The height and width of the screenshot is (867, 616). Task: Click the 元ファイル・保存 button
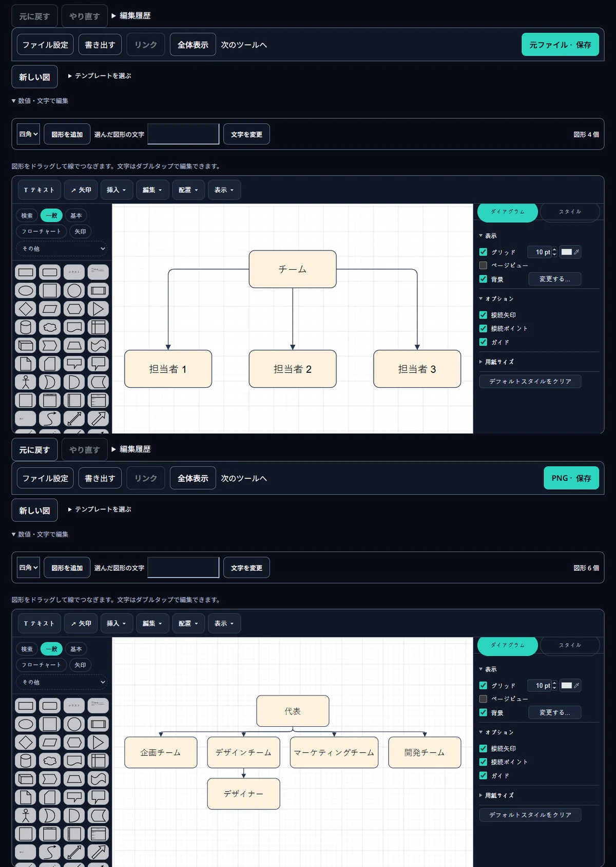coord(560,45)
